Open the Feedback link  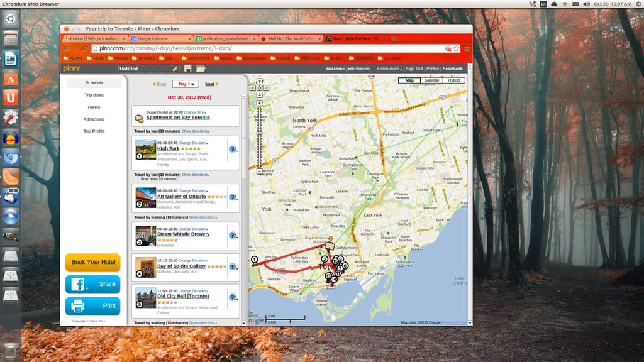click(x=453, y=69)
